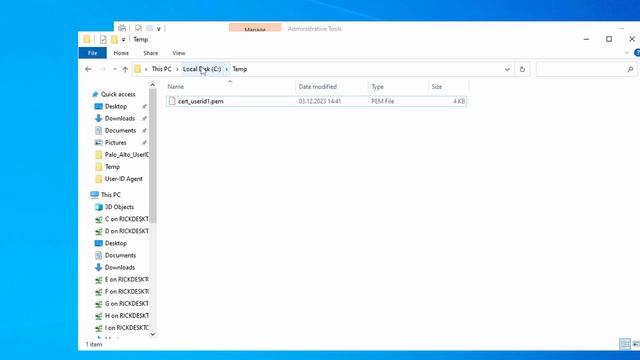Open the Share ribbon tab
The width and height of the screenshot is (640, 360).
[151, 53]
